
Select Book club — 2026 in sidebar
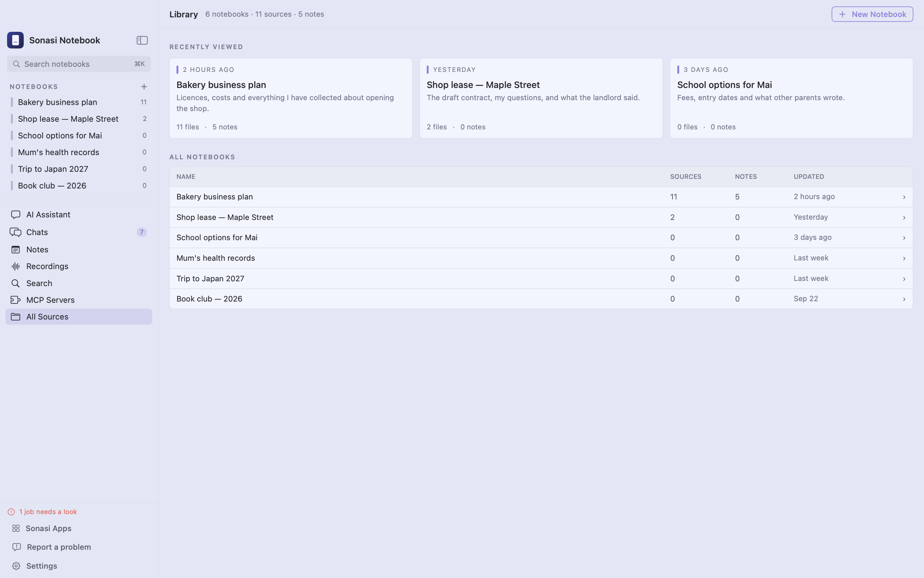point(79,185)
